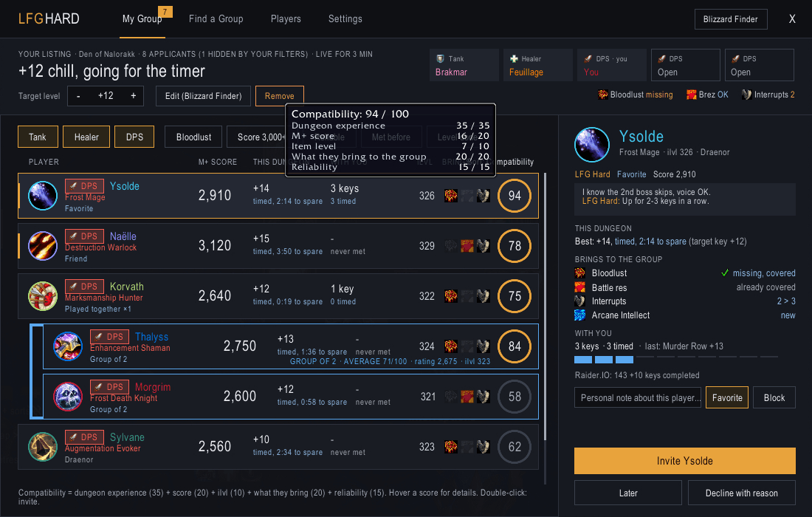This screenshot has width=812, height=517.
Task: Click Decline with reason
Action: [x=742, y=493]
